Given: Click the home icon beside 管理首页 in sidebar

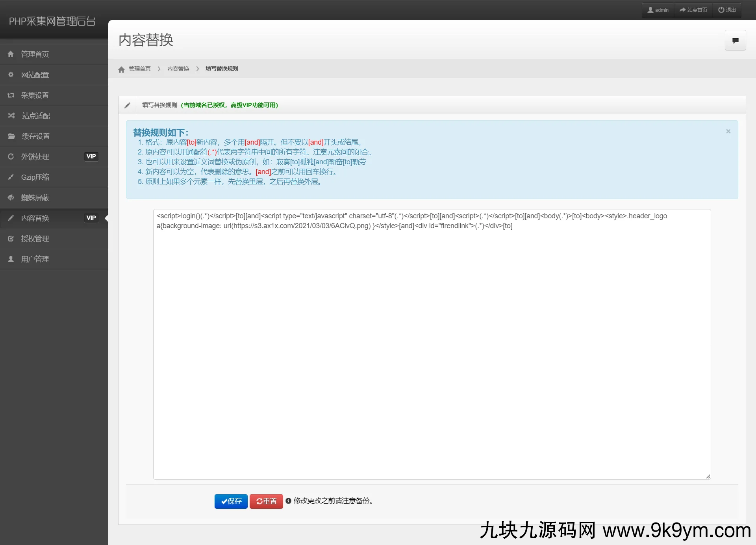Looking at the screenshot, I should click(11, 54).
